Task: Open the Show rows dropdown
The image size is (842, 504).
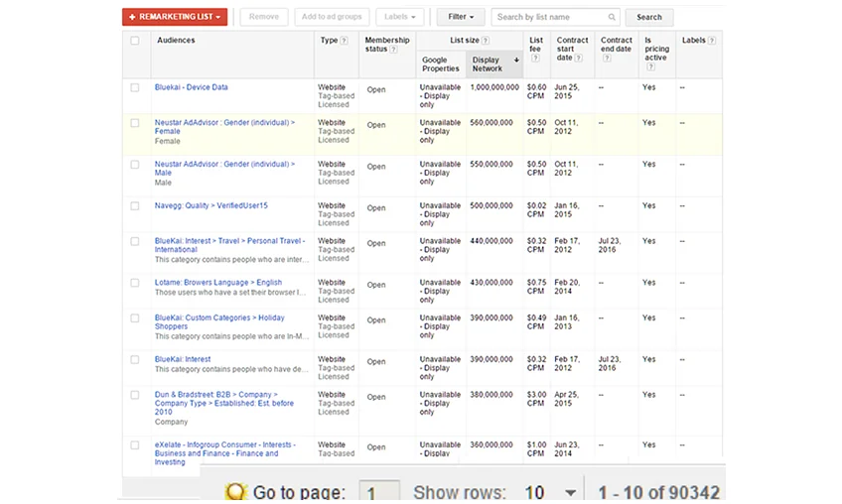Action: point(569,493)
